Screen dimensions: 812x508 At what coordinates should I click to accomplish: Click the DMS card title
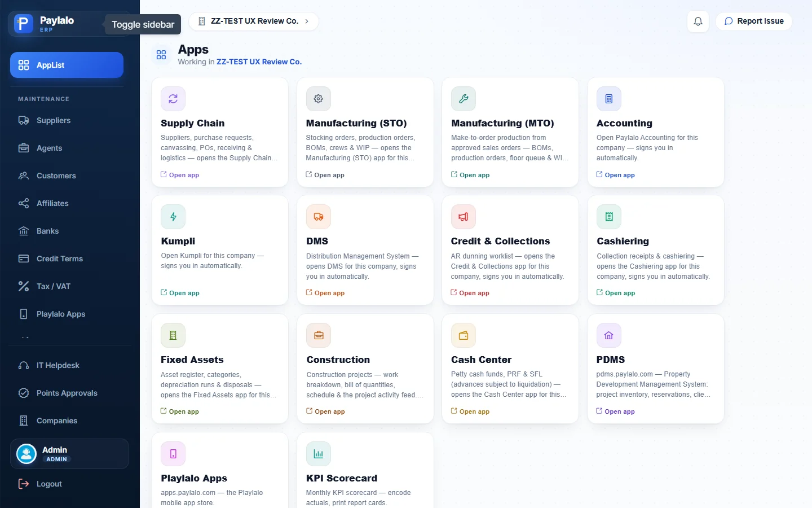[317, 241]
